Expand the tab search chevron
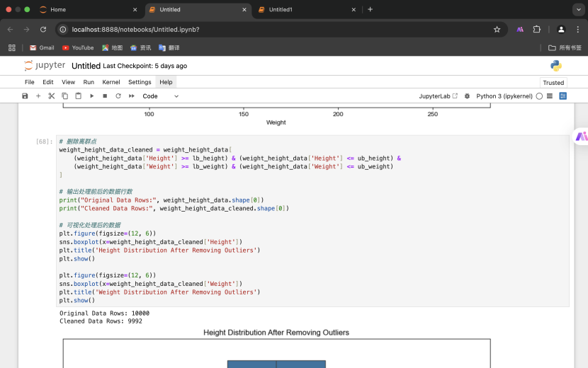588x368 pixels. [x=578, y=10]
